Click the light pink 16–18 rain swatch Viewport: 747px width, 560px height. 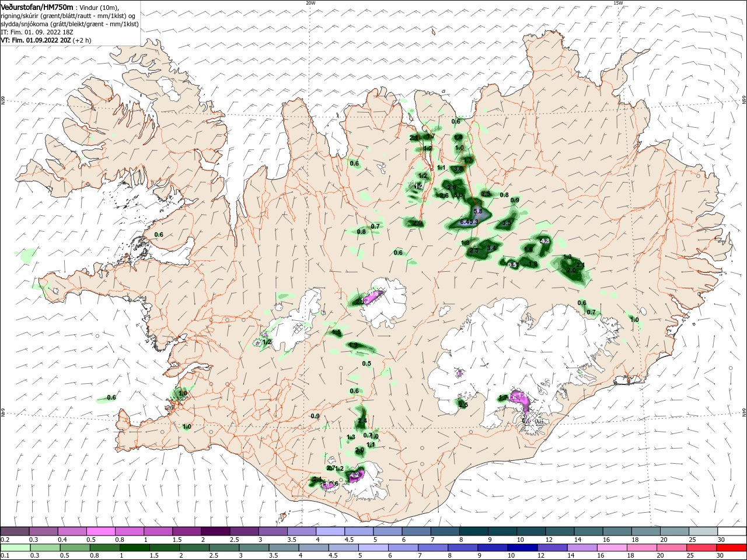click(x=612, y=548)
